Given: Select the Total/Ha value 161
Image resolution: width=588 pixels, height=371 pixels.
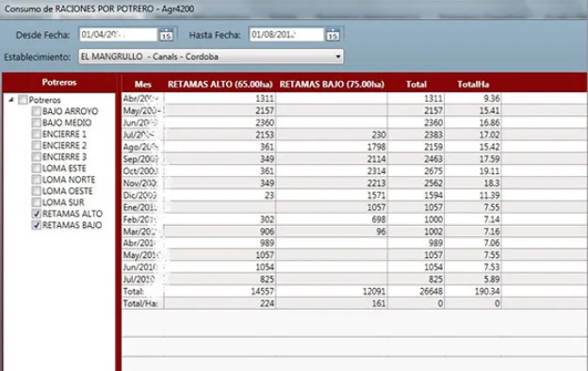Looking at the screenshot, I should (332, 303).
